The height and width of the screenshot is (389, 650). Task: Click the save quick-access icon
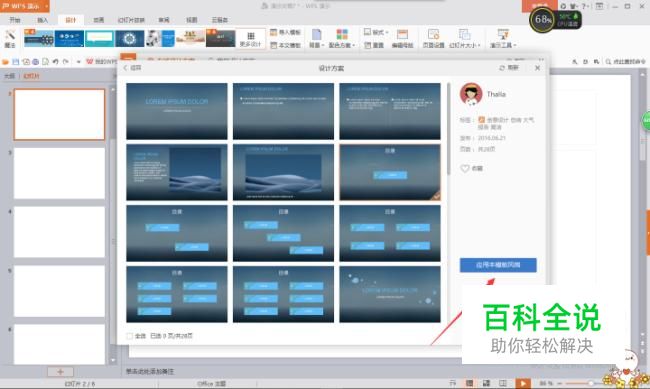pyautogui.click(x=16, y=62)
